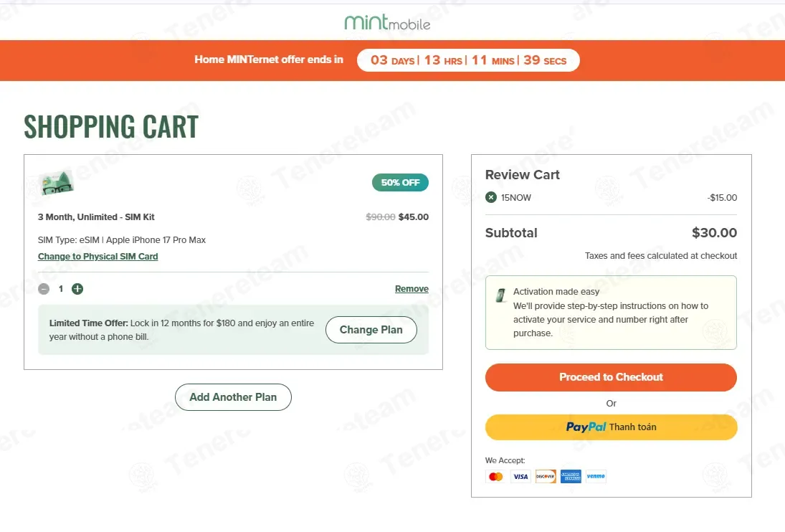
Task: Click the phone icon beside Activation made easy
Action: tap(500, 295)
